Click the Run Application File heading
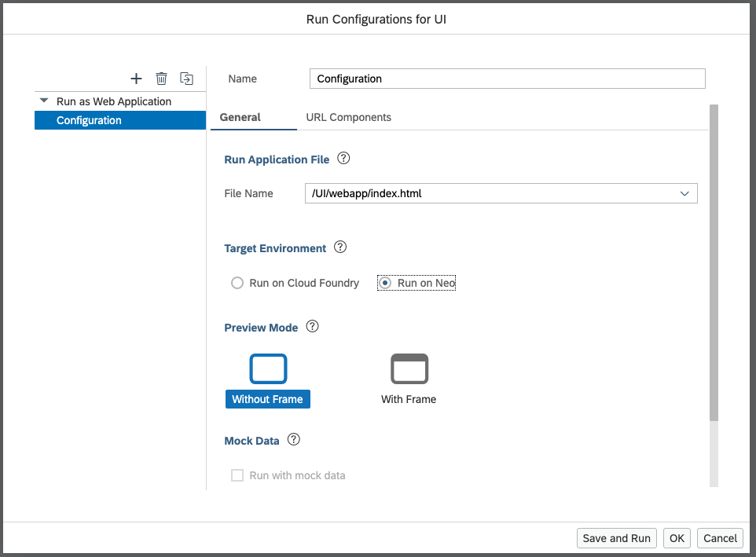This screenshot has width=756, height=557. tap(277, 159)
